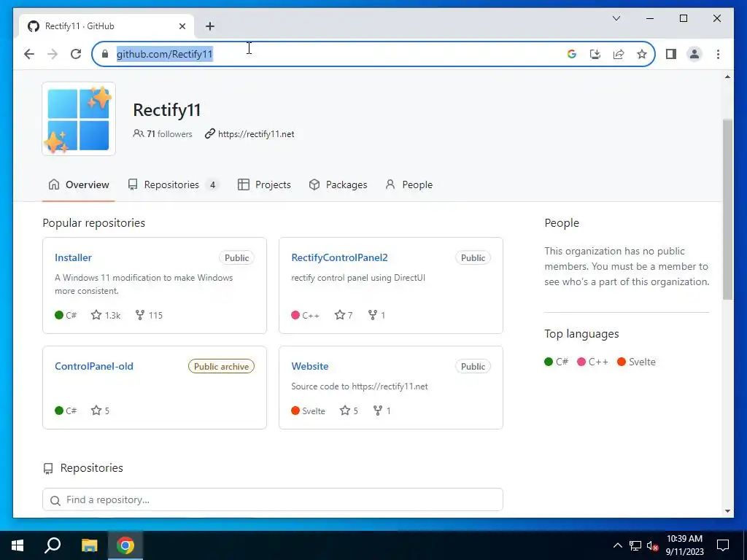The image size is (747, 560).
Task: Bookmark this tab with the star icon
Action: click(642, 54)
